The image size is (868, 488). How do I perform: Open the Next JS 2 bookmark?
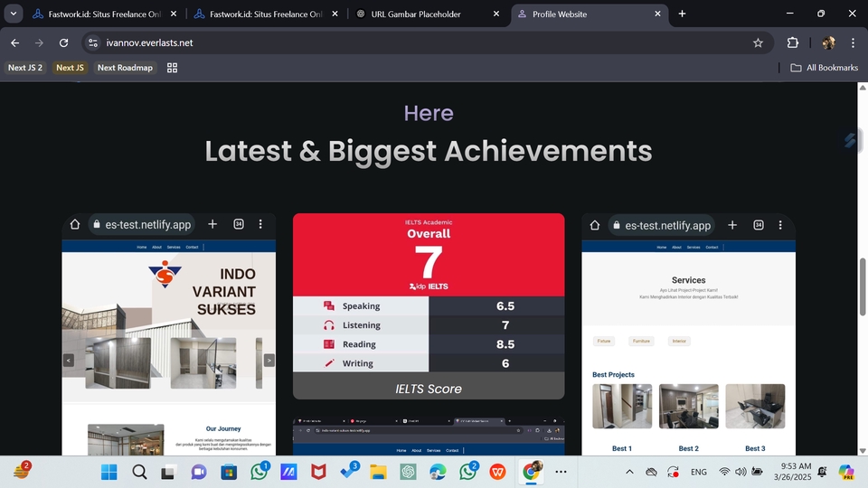[25, 68]
